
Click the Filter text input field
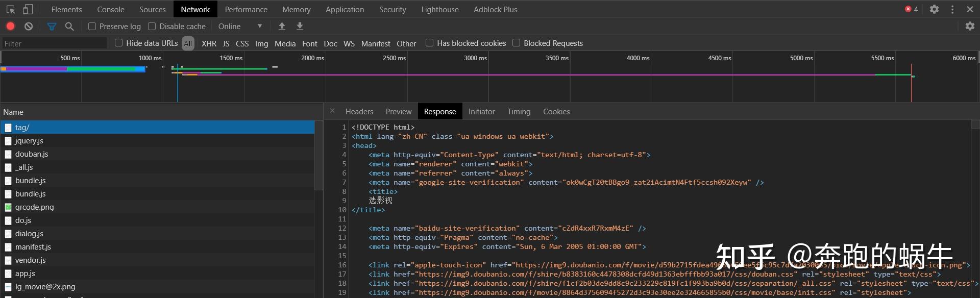[54, 43]
